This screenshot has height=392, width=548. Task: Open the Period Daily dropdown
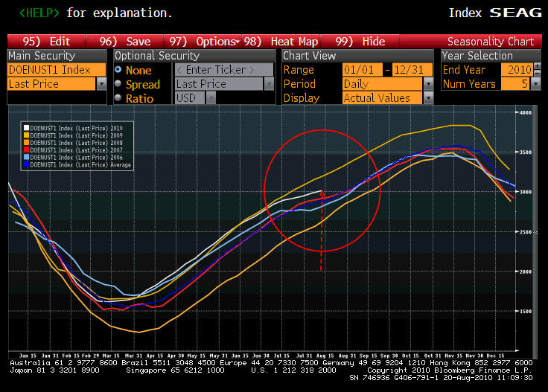(x=428, y=84)
